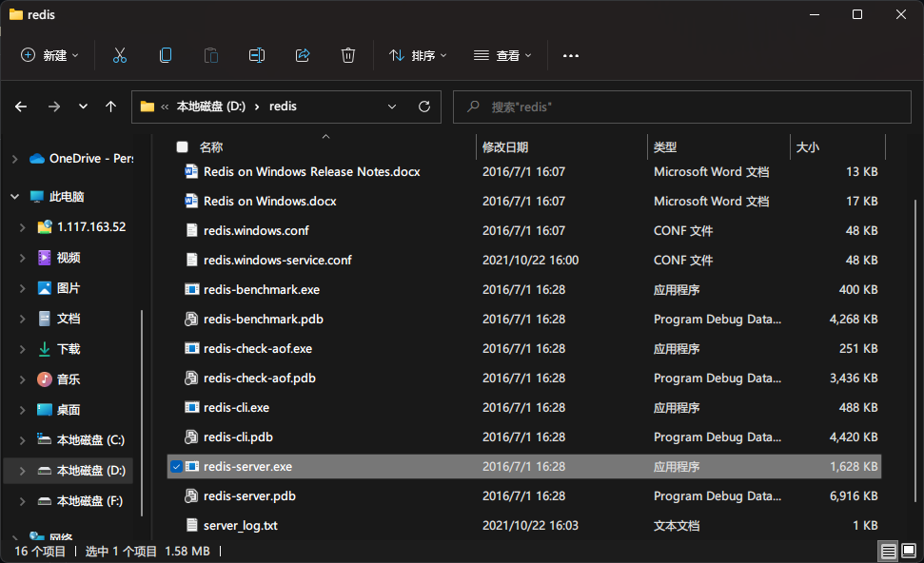Select 音乐 in navigation pane
This screenshot has height=563, width=924.
pyautogui.click(x=69, y=379)
